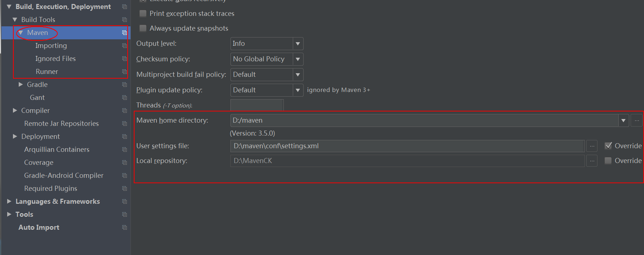
Task: Browse for Local repository folder
Action: click(592, 161)
